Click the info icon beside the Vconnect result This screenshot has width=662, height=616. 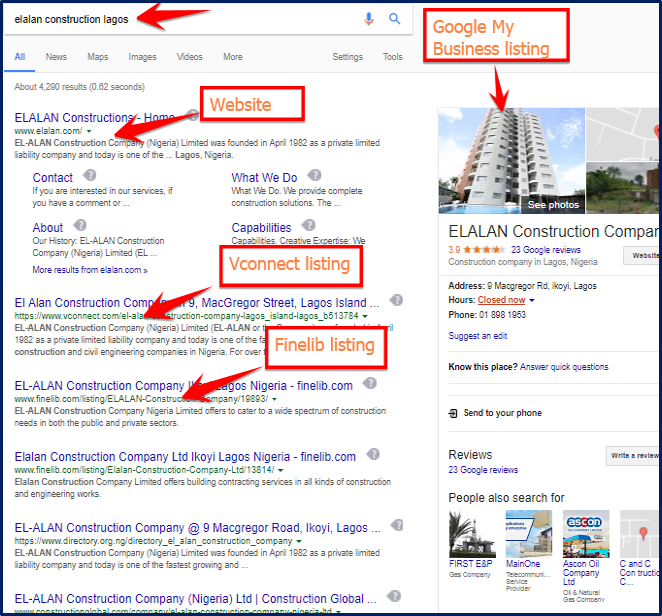[396, 300]
